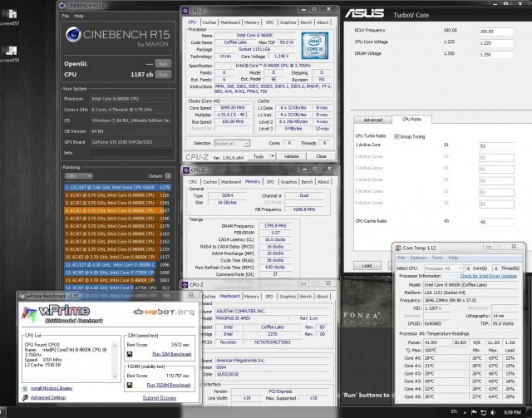
Task: Open the volume speaker tray icon
Action: point(493,412)
